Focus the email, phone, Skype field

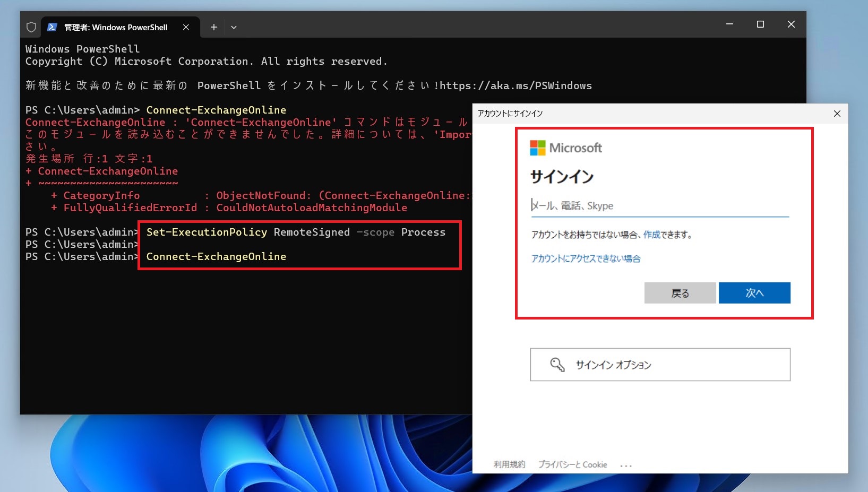[660, 206]
